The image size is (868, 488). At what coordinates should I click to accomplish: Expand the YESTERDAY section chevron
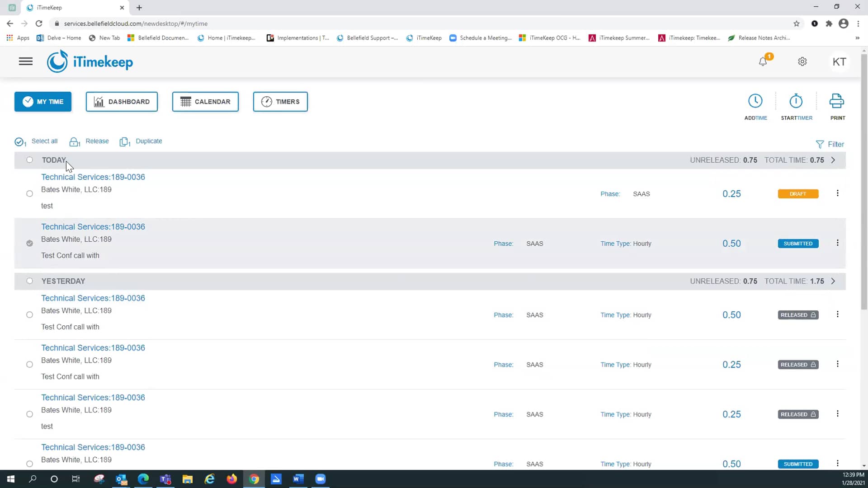833,281
